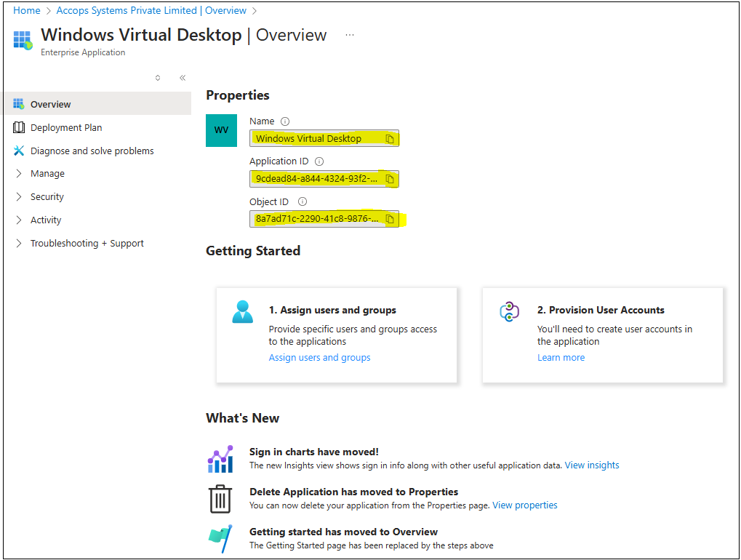Click the info icon beside Application ID
The height and width of the screenshot is (560, 741).
(319, 161)
